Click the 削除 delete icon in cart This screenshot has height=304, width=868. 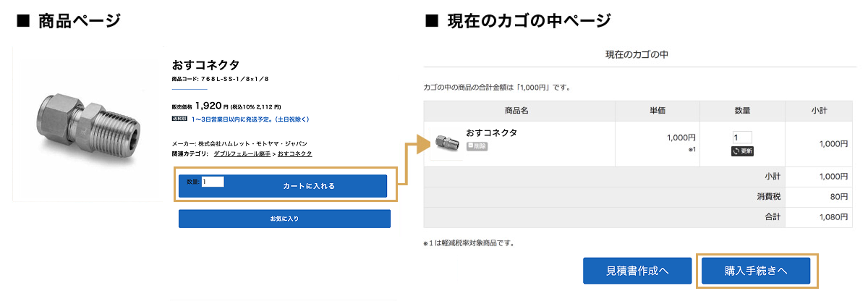[477, 146]
